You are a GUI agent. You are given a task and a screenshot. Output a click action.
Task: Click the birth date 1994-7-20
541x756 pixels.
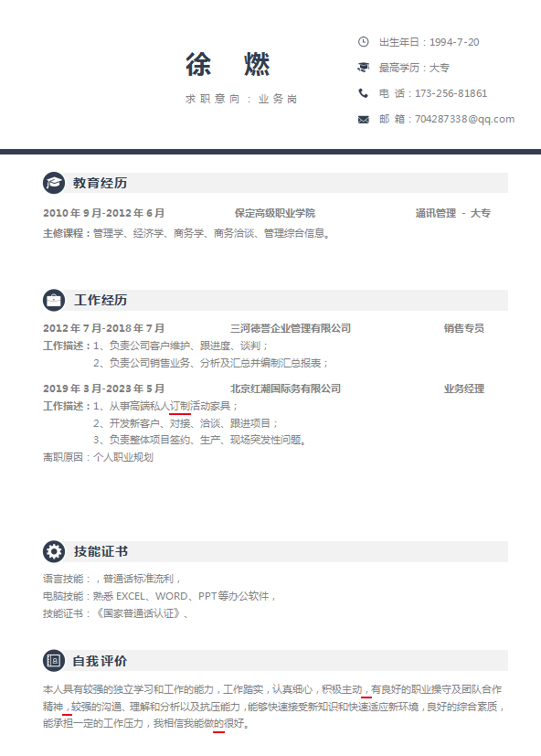tap(454, 42)
